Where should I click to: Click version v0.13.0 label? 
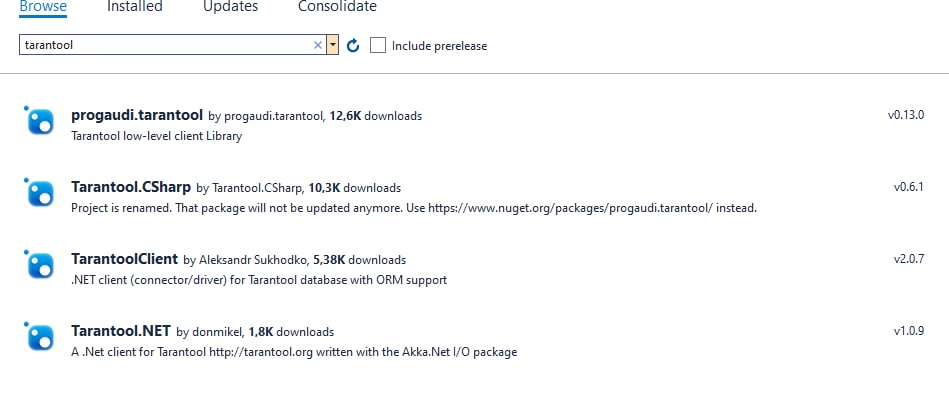(906, 115)
